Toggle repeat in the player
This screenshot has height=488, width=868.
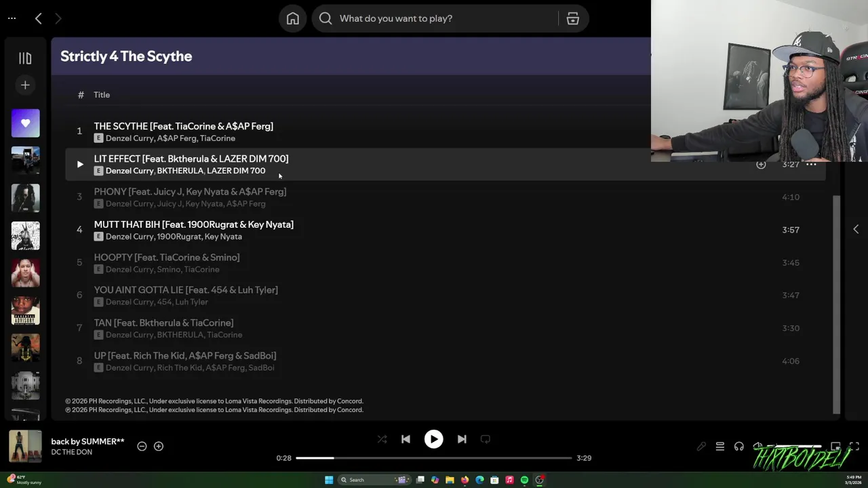tap(486, 439)
